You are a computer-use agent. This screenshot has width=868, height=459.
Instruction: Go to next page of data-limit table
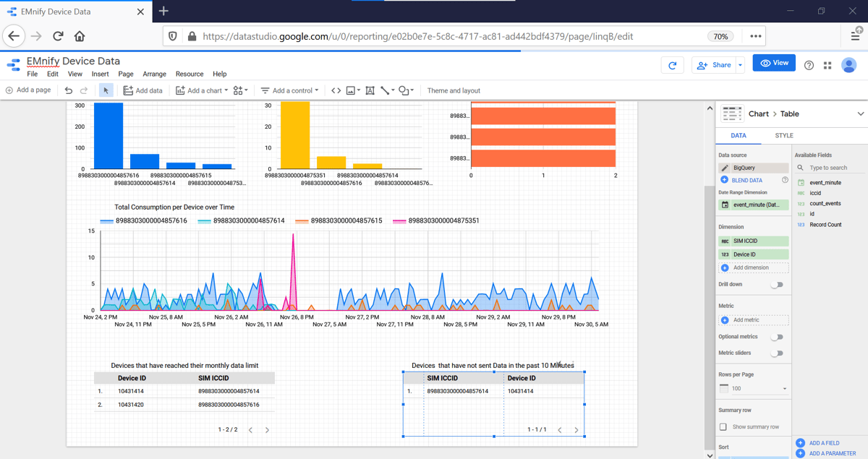267,430
